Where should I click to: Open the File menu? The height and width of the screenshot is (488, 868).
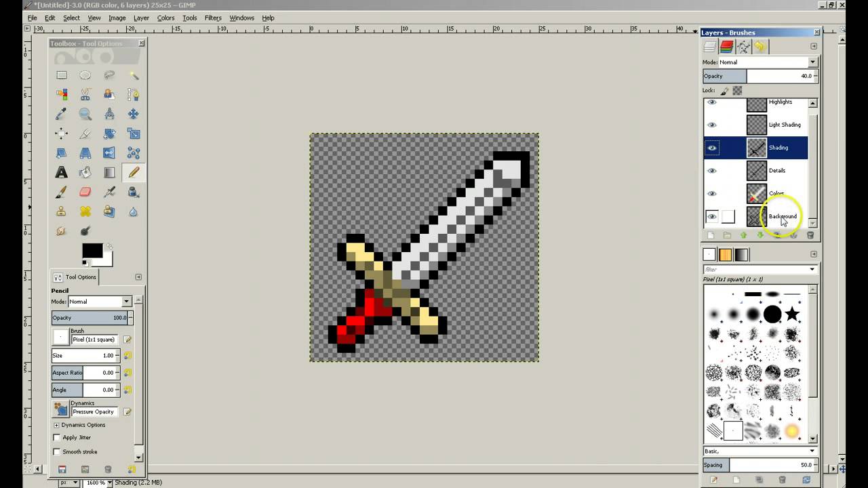point(32,18)
